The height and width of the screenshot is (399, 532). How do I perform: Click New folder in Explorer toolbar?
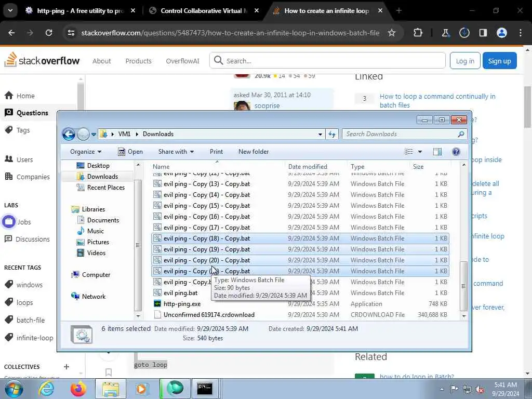click(x=254, y=152)
